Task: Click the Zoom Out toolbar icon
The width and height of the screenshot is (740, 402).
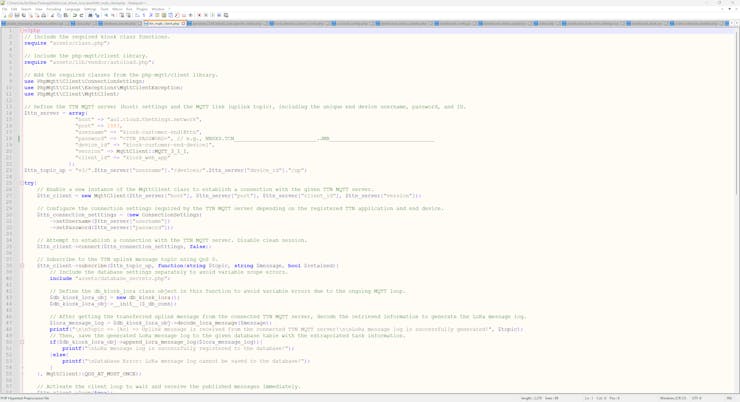Action: coord(113,15)
